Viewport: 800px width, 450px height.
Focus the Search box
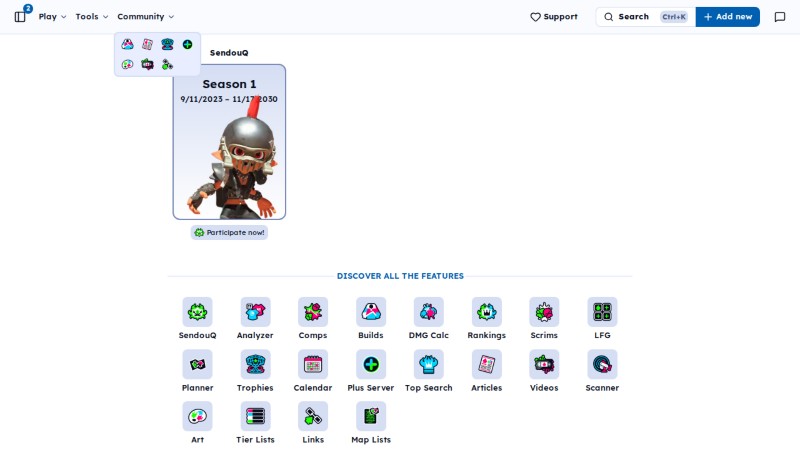645,17
